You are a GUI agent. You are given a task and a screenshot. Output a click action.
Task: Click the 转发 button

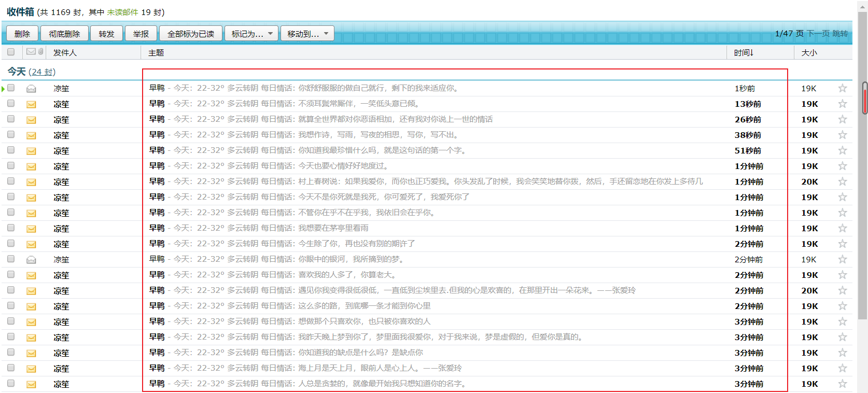pos(106,34)
